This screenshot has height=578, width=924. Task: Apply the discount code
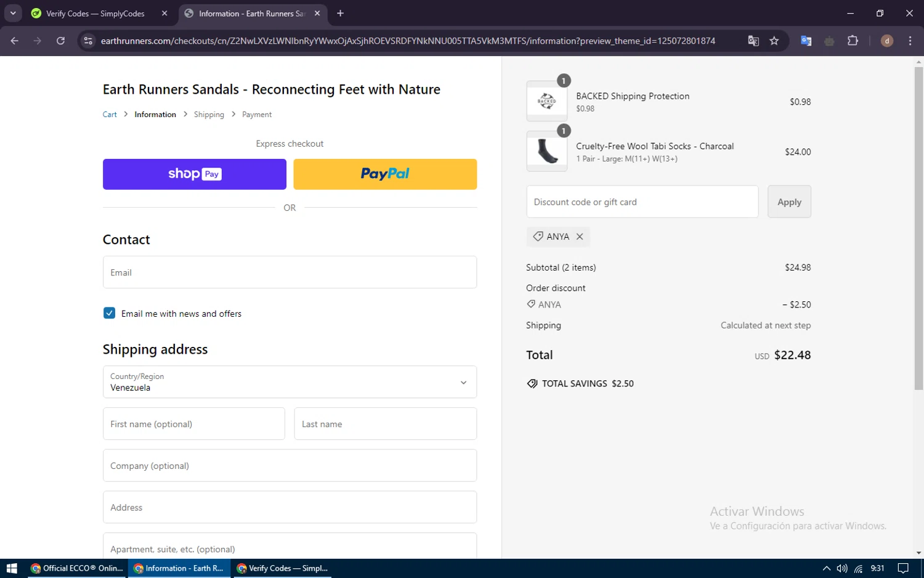coord(789,201)
